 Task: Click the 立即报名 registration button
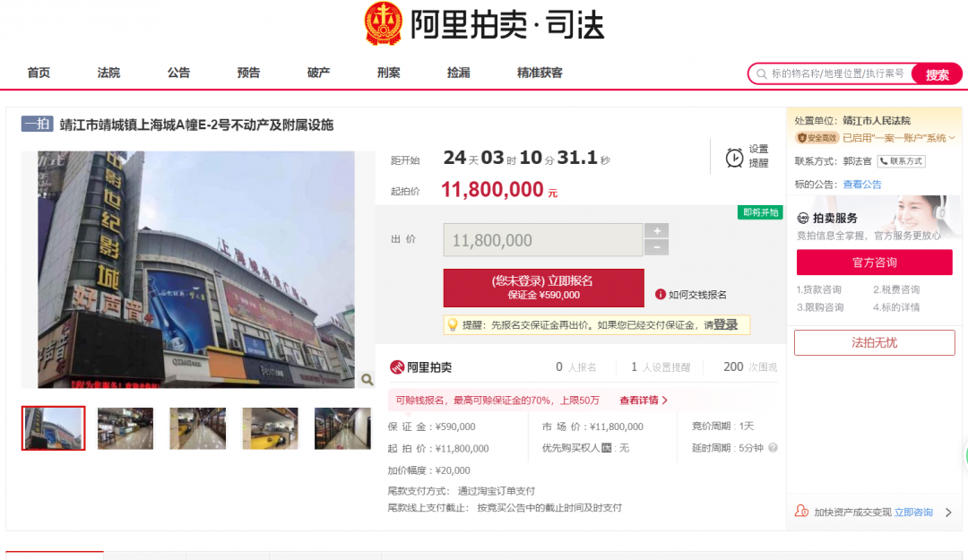click(x=543, y=288)
